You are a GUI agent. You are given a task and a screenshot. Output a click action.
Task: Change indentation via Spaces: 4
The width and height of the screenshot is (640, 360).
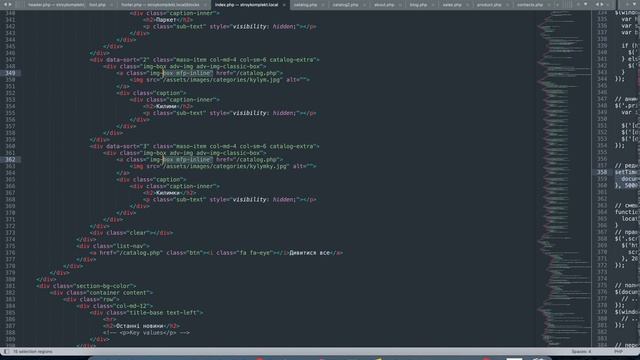[x=581, y=351]
